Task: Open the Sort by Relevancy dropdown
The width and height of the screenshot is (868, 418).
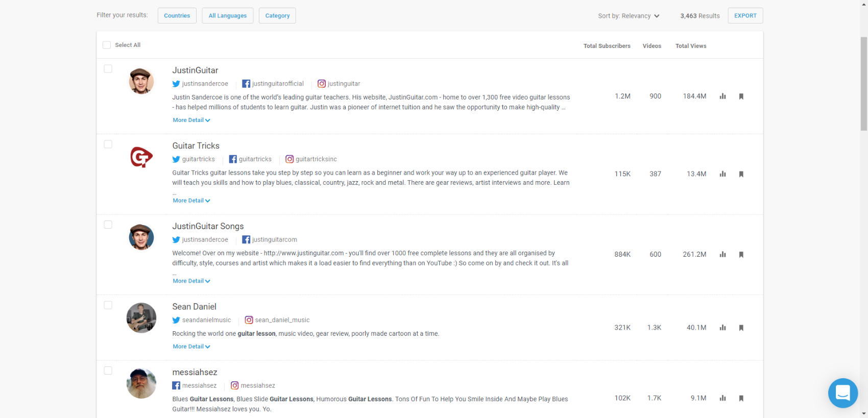Action: tap(629, 16)
